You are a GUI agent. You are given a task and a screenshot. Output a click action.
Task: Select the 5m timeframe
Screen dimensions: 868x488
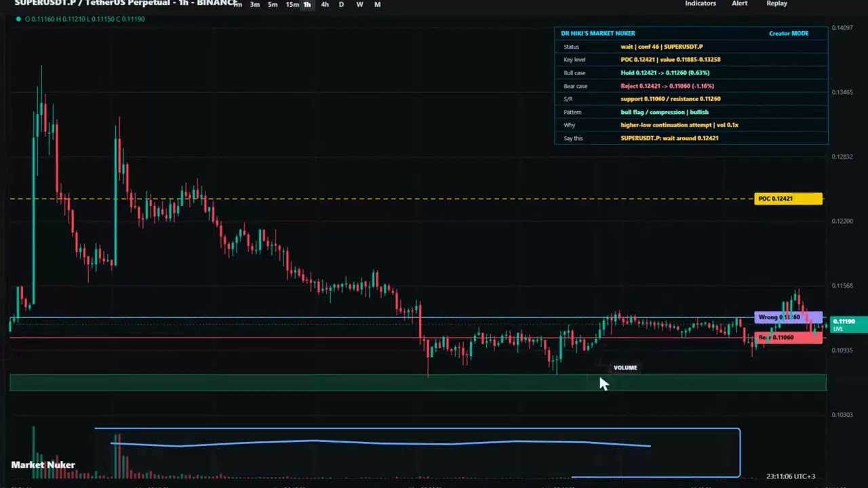273,5
